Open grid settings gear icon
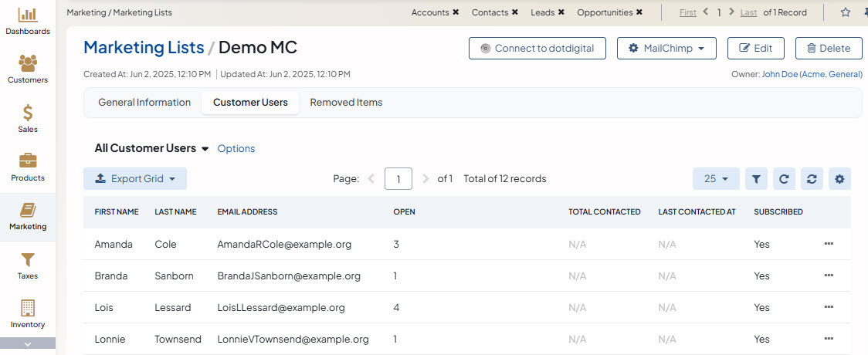This screenshot has height=355, width=868. (839, 179)
